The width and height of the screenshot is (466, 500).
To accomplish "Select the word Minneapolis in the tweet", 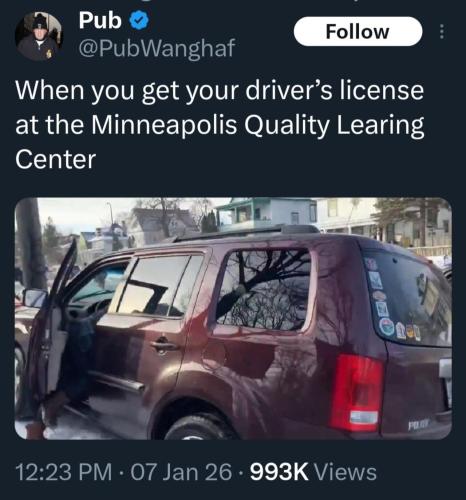I will click(x=165, y=125).
